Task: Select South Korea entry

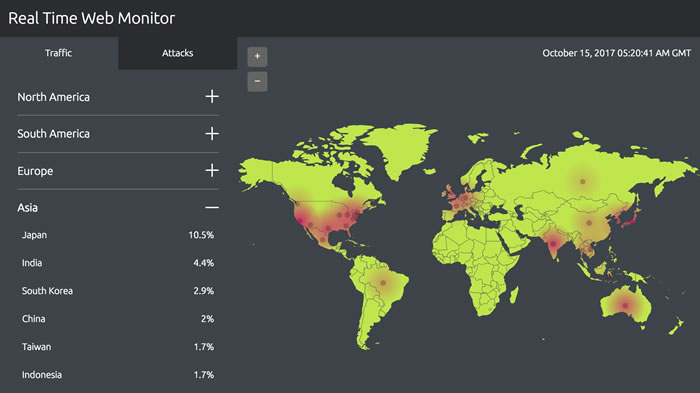Action: tap(118, 291)
